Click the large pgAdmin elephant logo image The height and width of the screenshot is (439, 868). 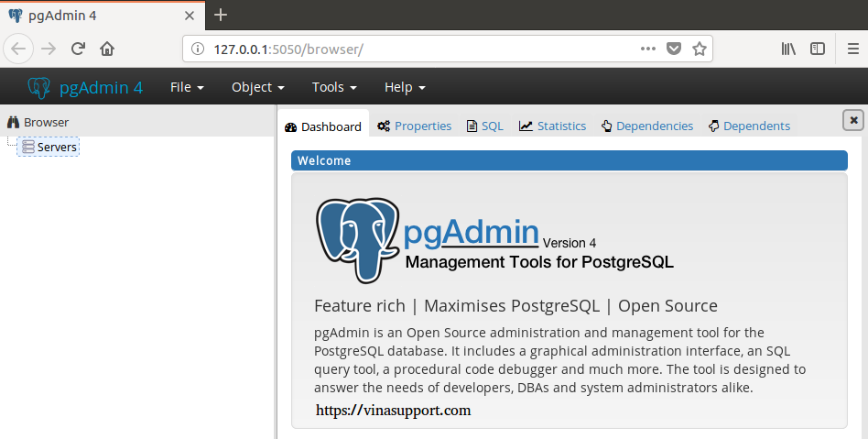(358, 240)
